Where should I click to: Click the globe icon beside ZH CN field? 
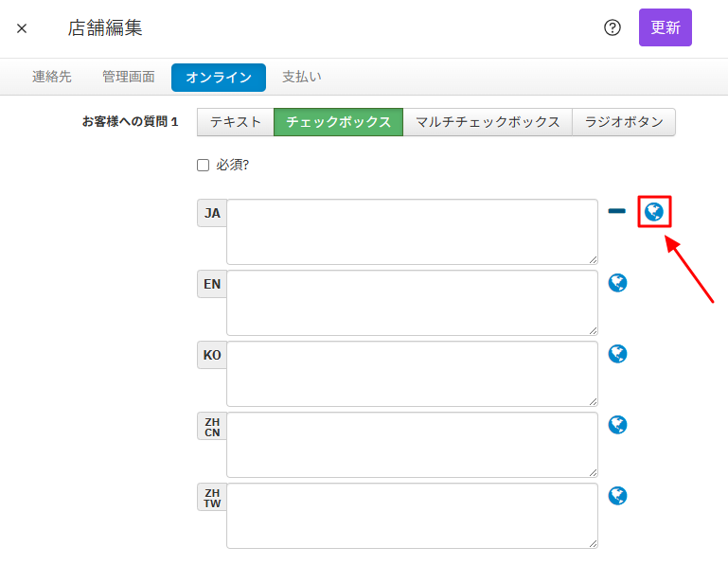(x=617, y=424)
